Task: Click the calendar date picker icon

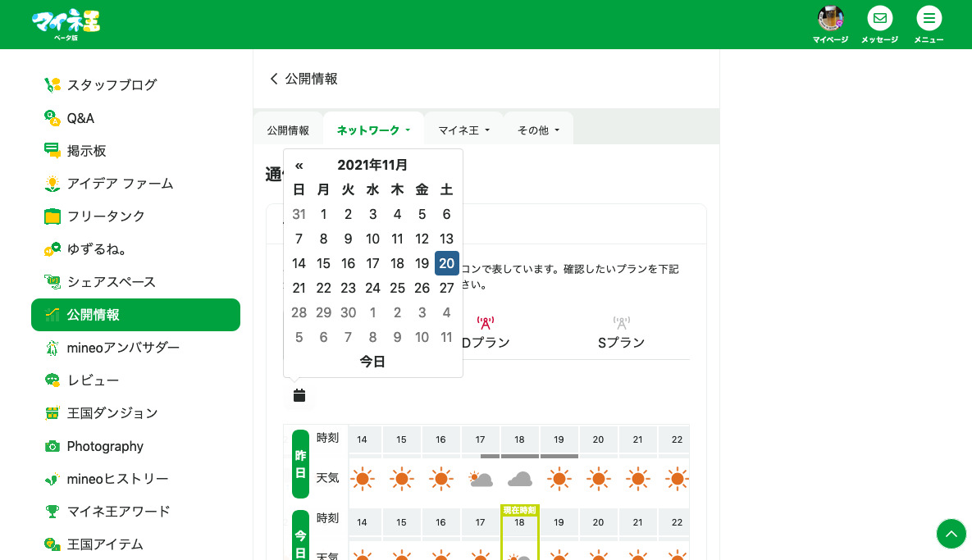Action: [x=299, y=395]
